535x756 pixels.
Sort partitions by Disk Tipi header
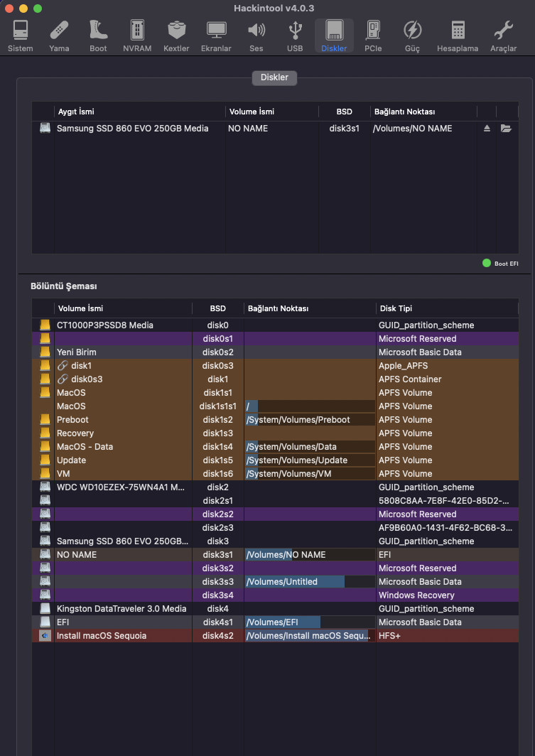pyautogui.click(x=396, y=308)
